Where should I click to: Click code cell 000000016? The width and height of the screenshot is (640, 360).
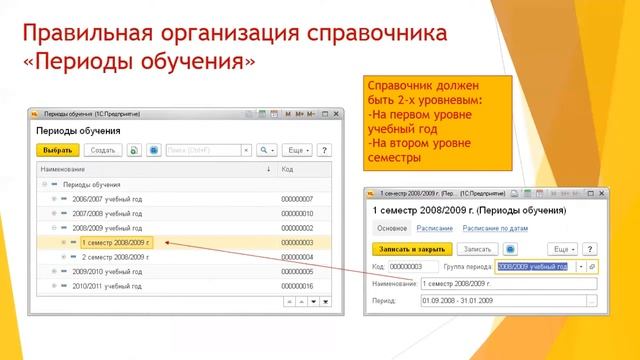tap(297, 286)
